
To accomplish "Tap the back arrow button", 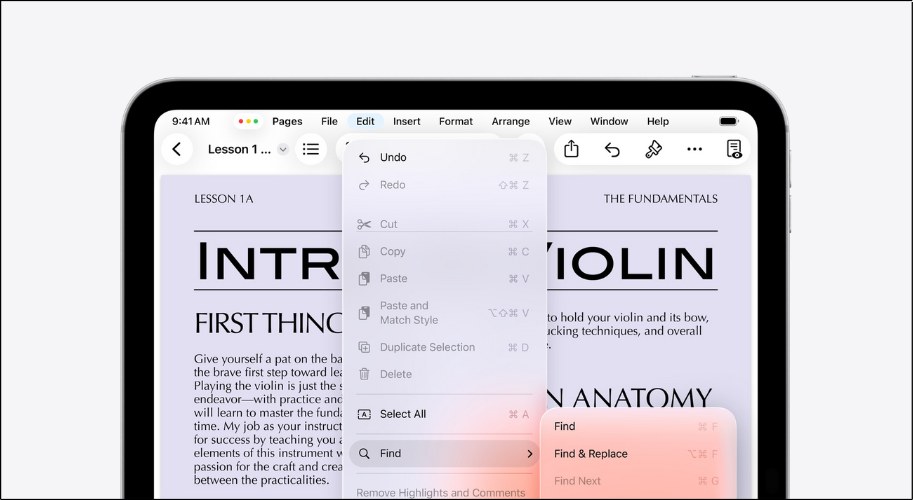I will [177, 149].
